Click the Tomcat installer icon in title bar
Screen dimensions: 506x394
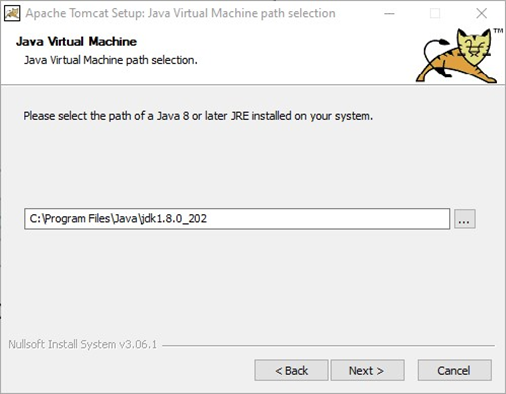12,13
